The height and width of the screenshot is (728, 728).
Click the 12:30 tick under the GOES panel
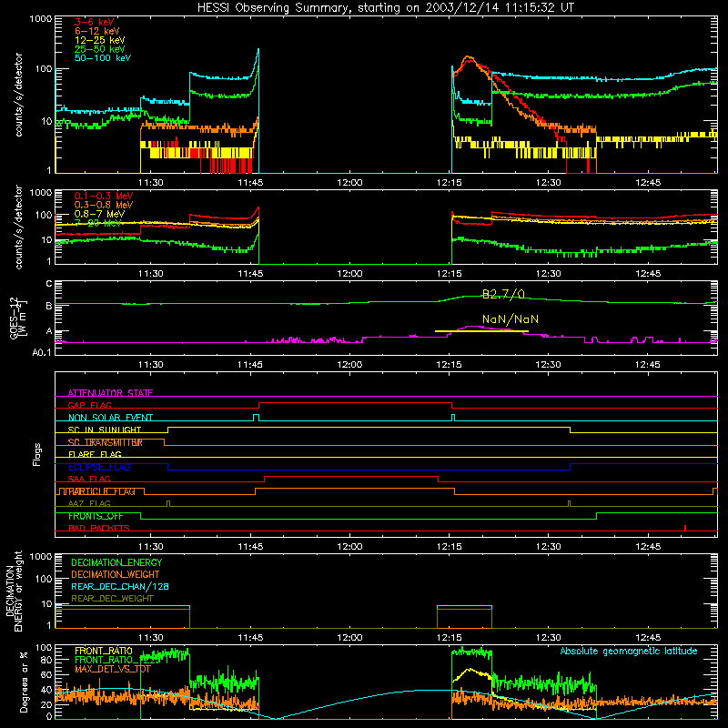pyautogui.click(x=549, y=365)
